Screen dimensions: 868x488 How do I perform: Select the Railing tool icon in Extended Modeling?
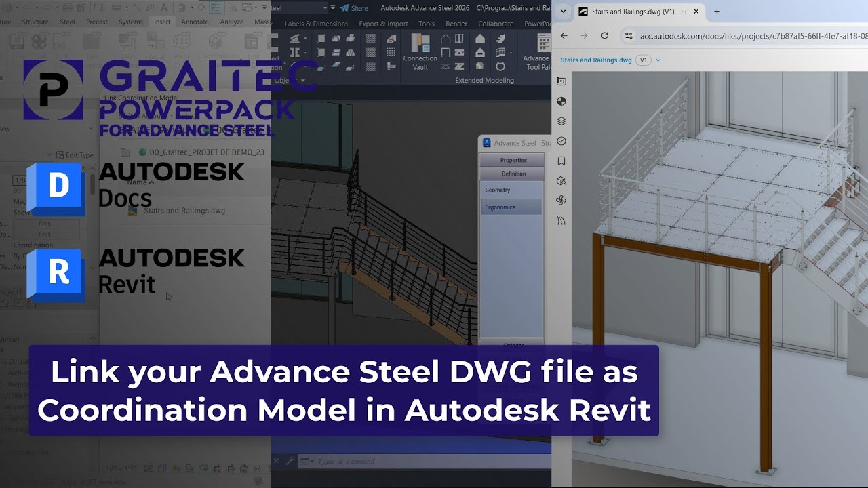click(x=500, y=52)
